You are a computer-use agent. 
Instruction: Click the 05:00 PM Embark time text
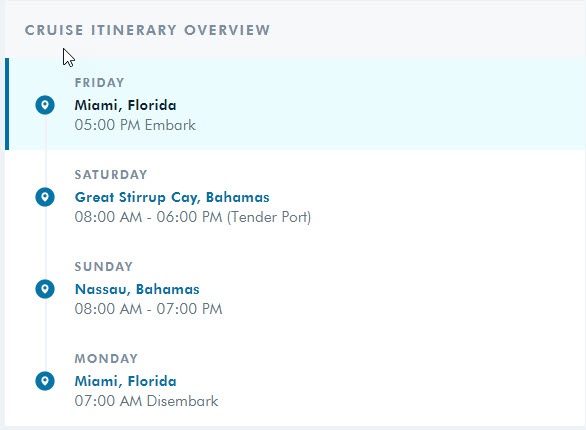(135, 125)
